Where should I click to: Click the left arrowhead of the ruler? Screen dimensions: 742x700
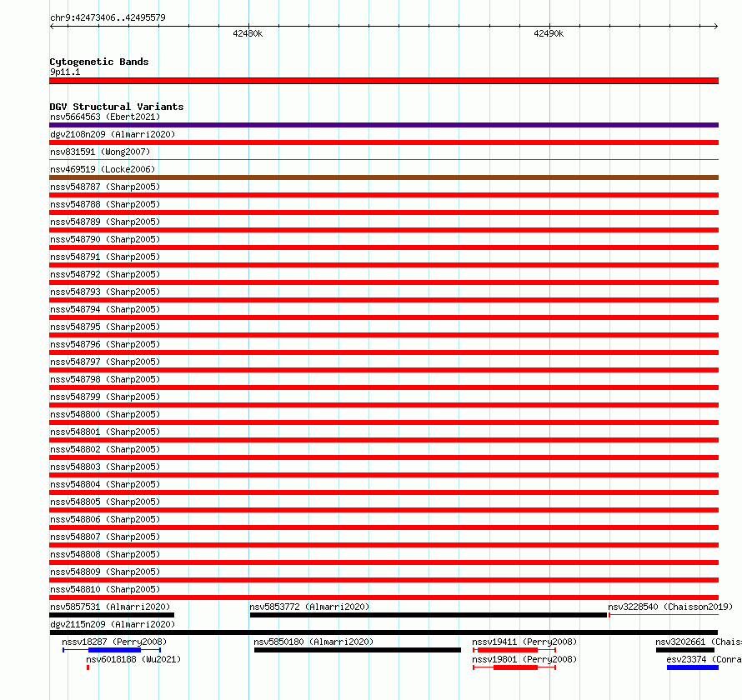point(52,27)
